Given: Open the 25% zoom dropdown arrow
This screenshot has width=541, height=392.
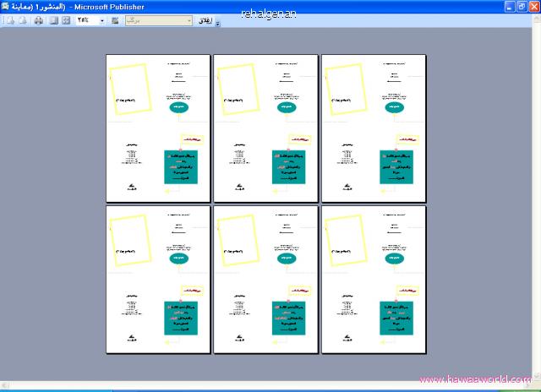Looking at the screenshot, I should (102, 19).
